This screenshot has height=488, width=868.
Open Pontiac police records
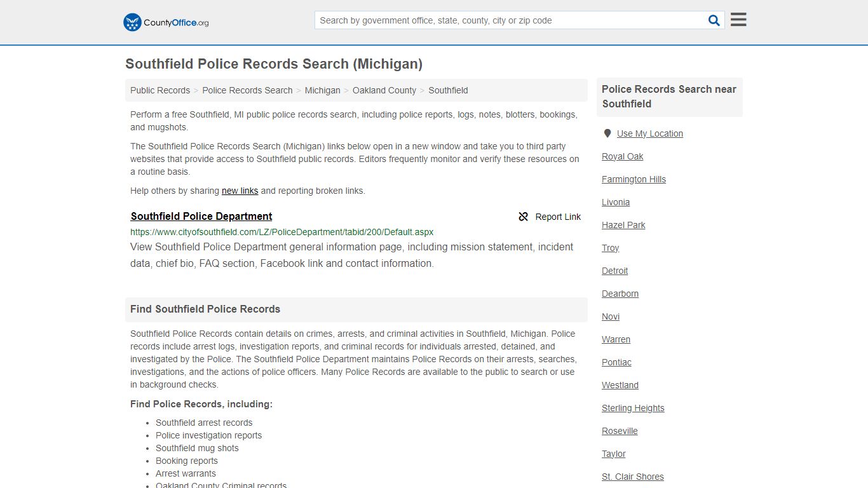(x=616, y=362)
